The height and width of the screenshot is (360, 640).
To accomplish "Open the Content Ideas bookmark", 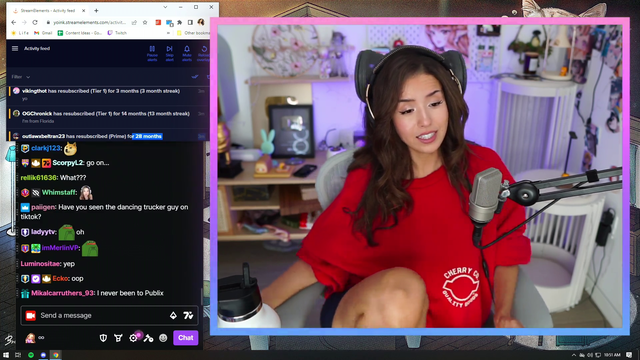I will coord(80,33).
